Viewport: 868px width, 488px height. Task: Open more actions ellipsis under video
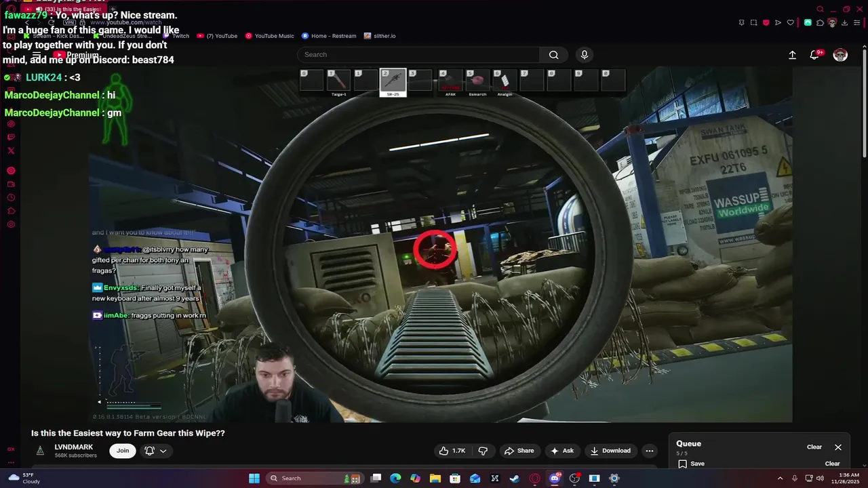click(649, 451)
